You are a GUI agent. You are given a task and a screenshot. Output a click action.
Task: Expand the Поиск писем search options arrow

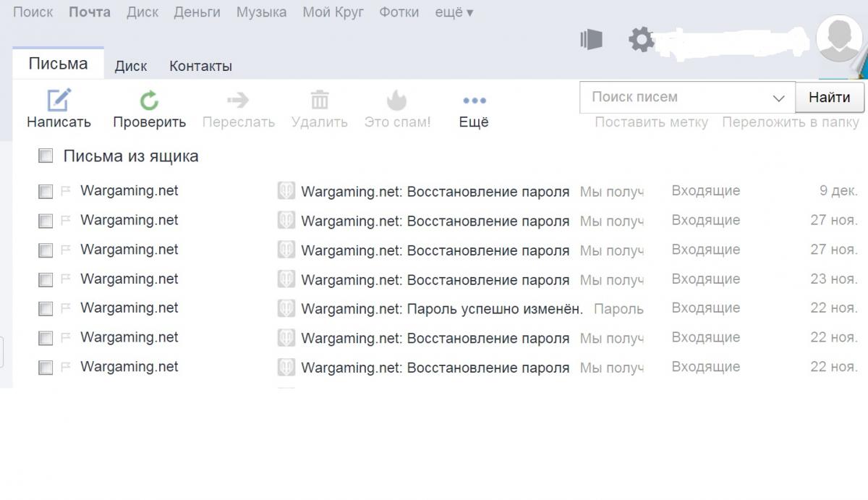[778, 98]
